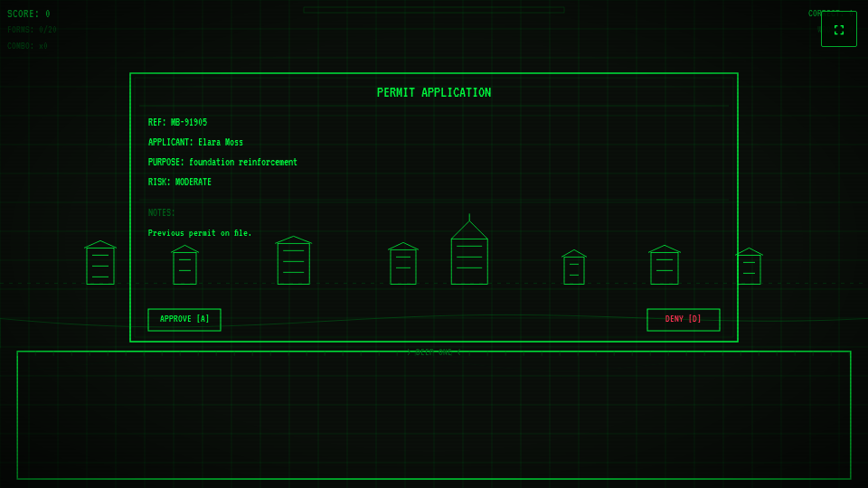Click the NOTES: label
This screenshot has width=868, height=488.
coord(161,212)
